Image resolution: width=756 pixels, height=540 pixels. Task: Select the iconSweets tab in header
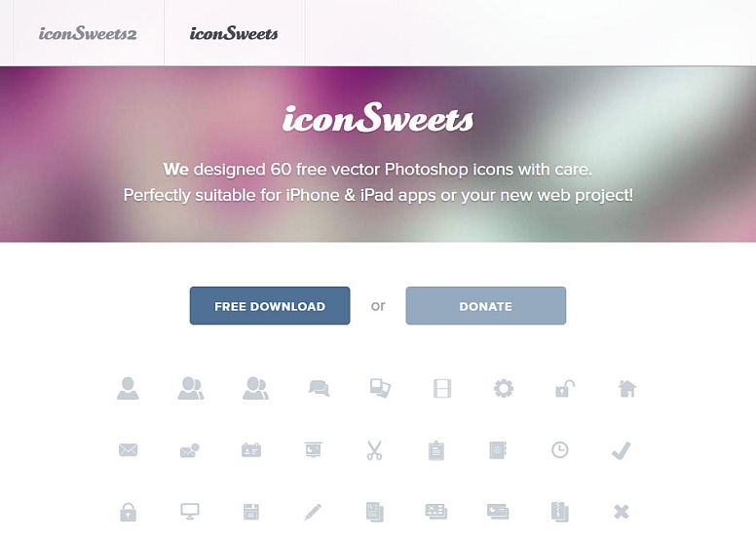(x=234, y=33)
